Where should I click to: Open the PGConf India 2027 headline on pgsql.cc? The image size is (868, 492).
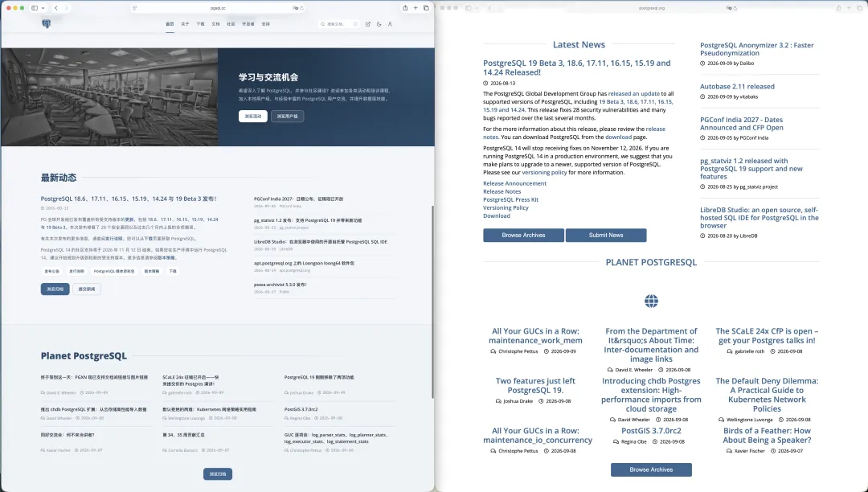pyautogui.click(x=298, y=199)
